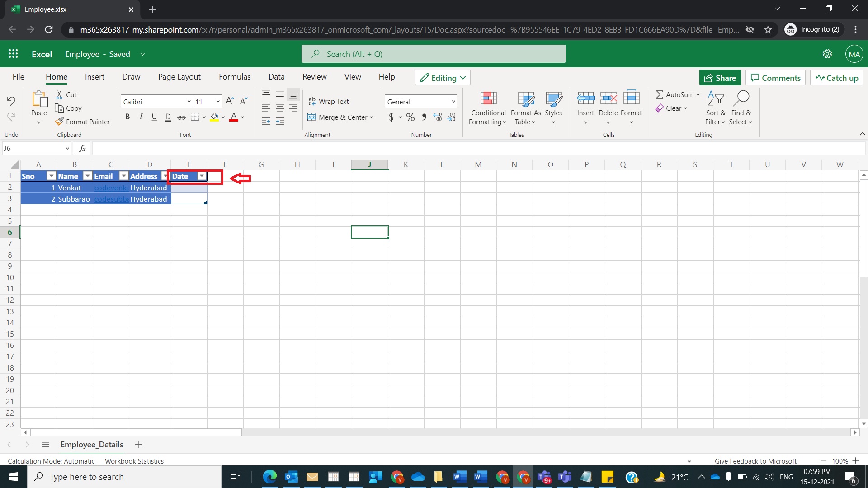Enable Wrap Text for selected cells
868x488 pixels.
330,101
